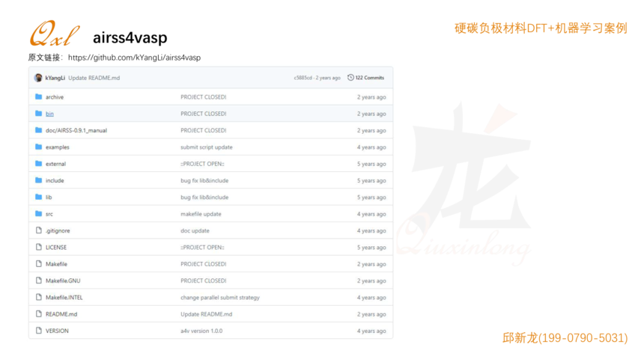Click the commits history clock icon
This screenshot has height=362, width=644.
click(350, 78)
